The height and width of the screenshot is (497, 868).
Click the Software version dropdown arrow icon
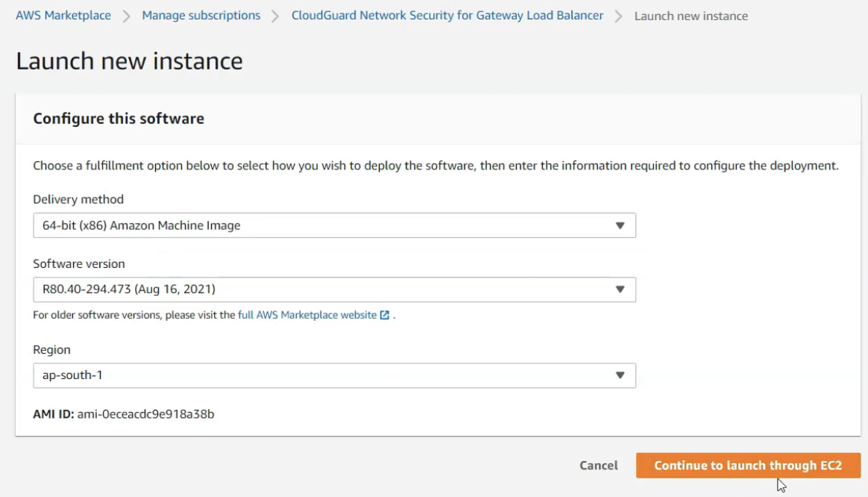[620, 290]
